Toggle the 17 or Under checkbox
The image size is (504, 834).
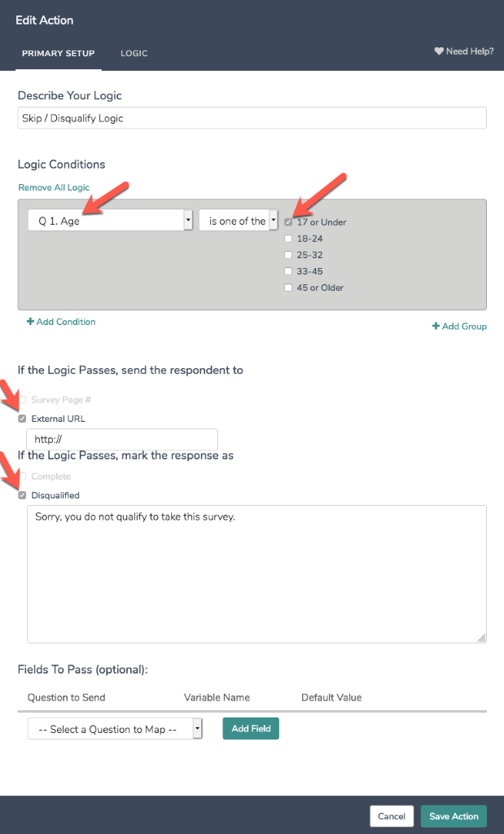(x=288, y=222)
